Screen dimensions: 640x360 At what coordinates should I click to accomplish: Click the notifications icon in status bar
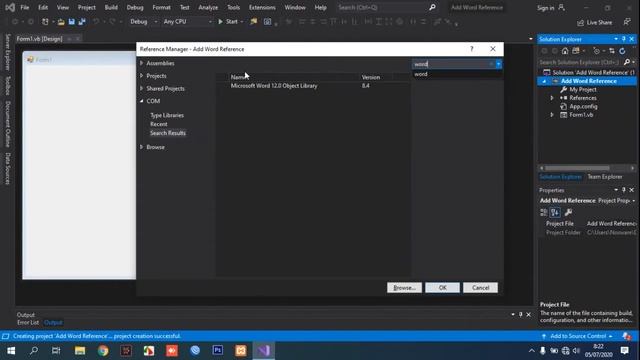627,336
